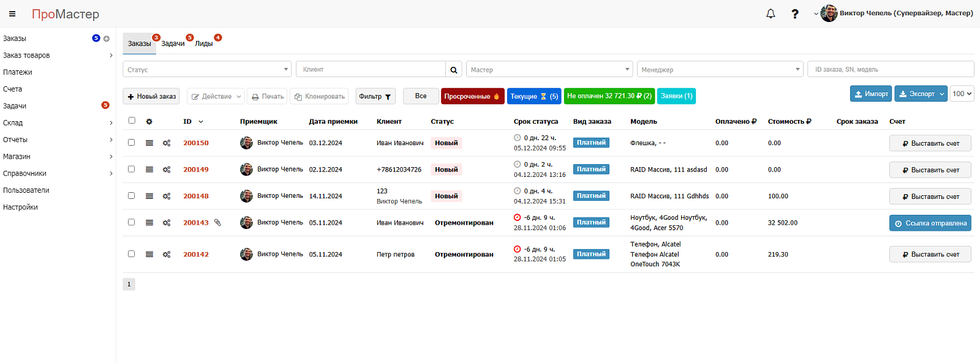Open the Статус filter dropdown
This screenshot has width=980, height=363.
(207, 69)
